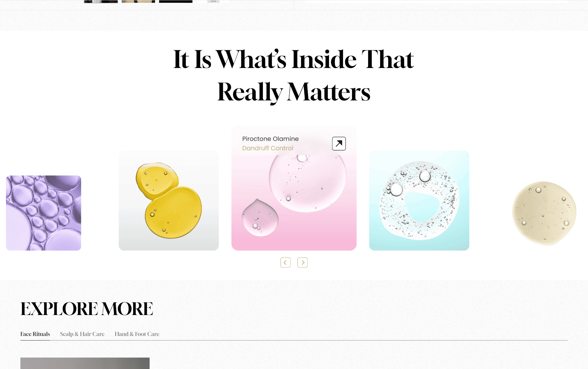
Task: Switch to Scalp & Hair Care tab
Action: (x=82, y=334)
